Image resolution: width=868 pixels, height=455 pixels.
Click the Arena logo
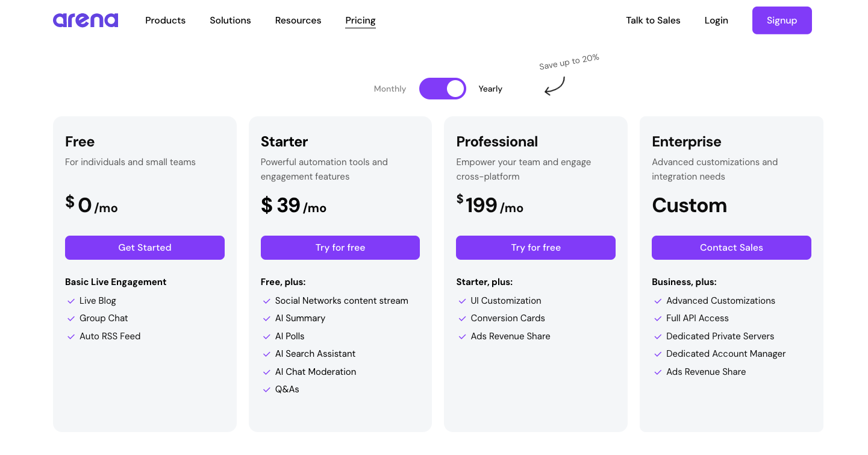[86, 20]
